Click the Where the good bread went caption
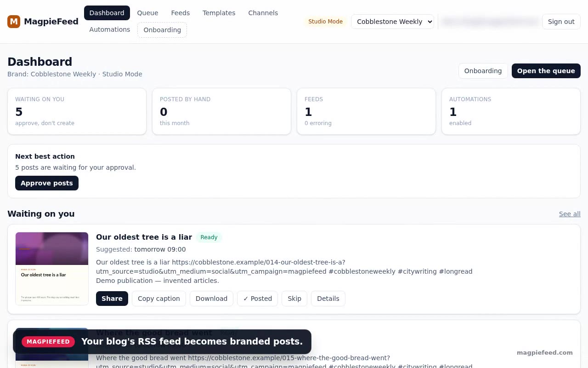 coord(284,362)
